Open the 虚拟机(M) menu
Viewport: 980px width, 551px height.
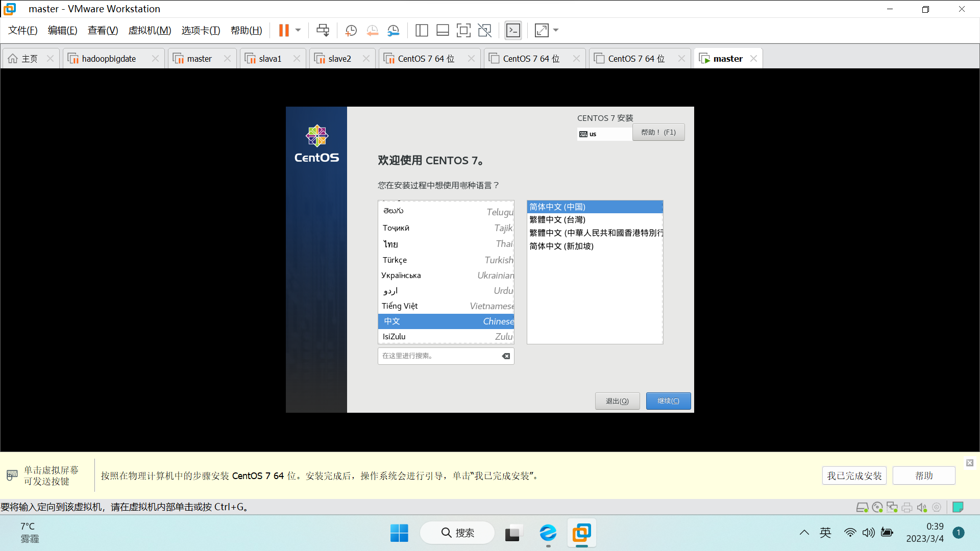point(150,31)
